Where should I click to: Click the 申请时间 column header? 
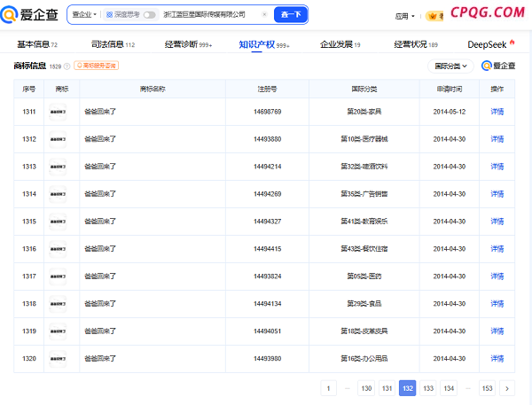pos(450,89)
